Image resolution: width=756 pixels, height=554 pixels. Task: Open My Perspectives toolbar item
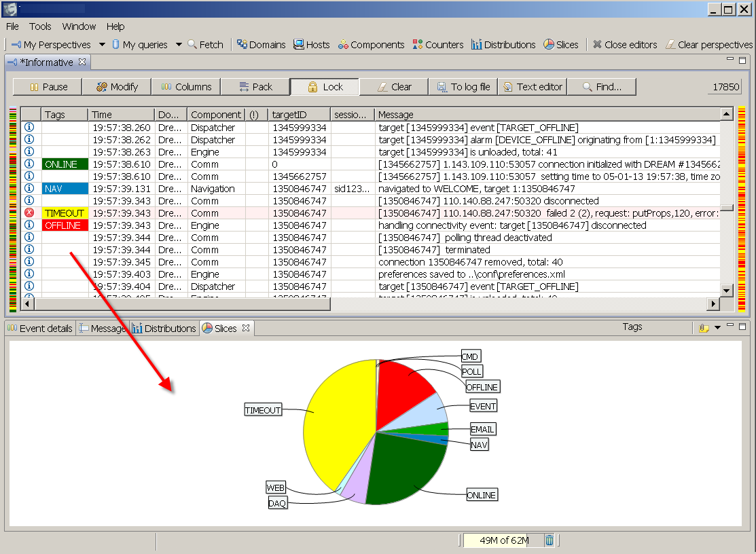click(51, 45)
